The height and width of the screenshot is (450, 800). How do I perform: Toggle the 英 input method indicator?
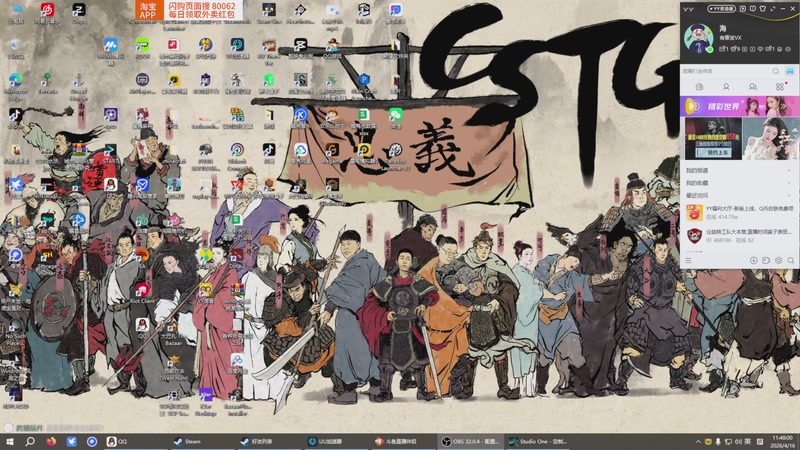click(747, 441)
